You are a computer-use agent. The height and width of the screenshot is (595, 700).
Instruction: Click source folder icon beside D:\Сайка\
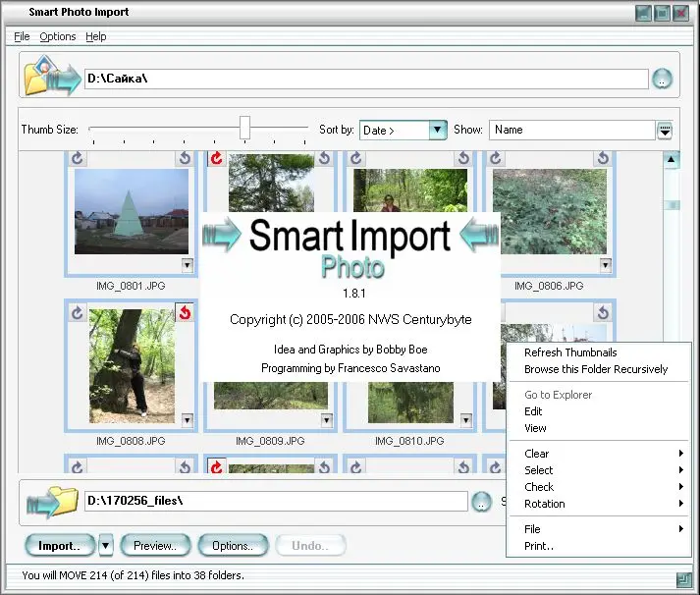[52, 75]
